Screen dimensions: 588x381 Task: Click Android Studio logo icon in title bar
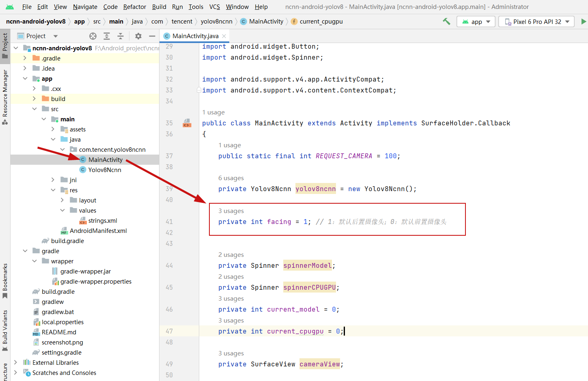point(10,7)
